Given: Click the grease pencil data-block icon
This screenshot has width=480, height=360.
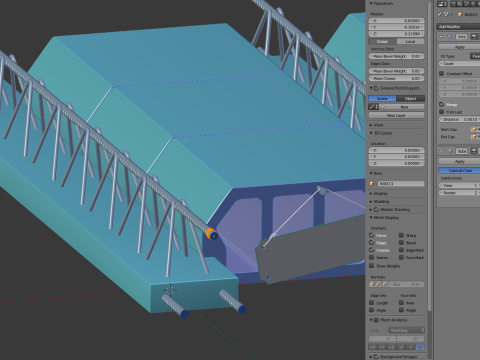Looking at the screenshot, I should (x=373, y=107).
